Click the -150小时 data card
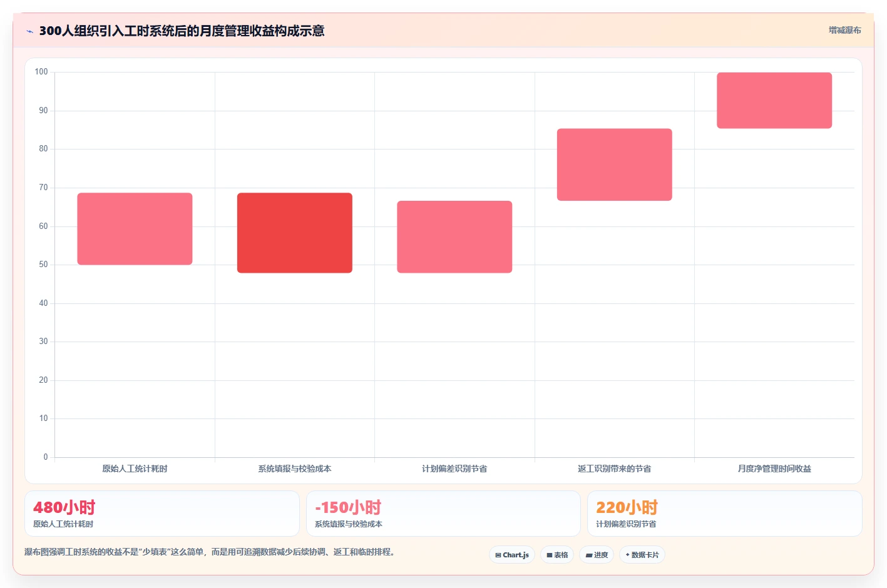 click(443, 514)
